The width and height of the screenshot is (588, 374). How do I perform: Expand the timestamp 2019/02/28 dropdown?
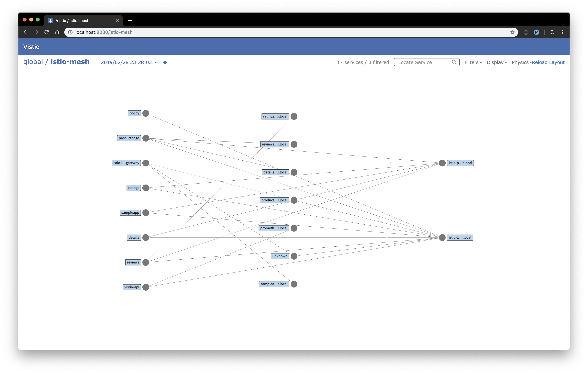click(129, 63)
